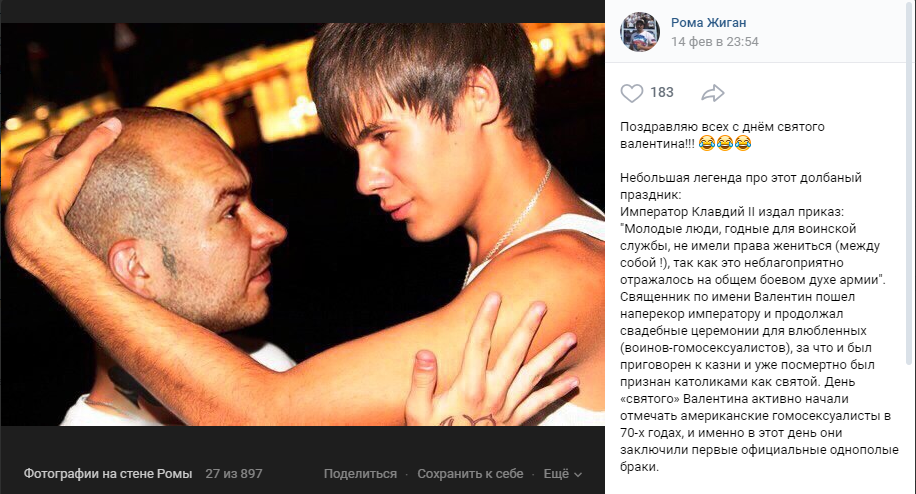Click the second laughing emoji in the post
Screen dimensions: 916x494
point(725,143)
